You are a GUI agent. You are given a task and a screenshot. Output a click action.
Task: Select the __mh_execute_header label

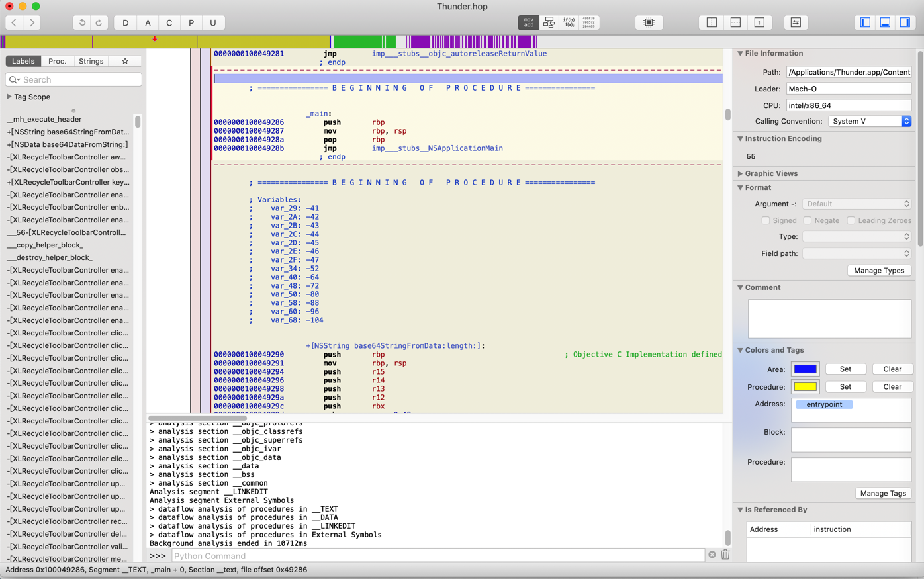click(x=44, y=120)
